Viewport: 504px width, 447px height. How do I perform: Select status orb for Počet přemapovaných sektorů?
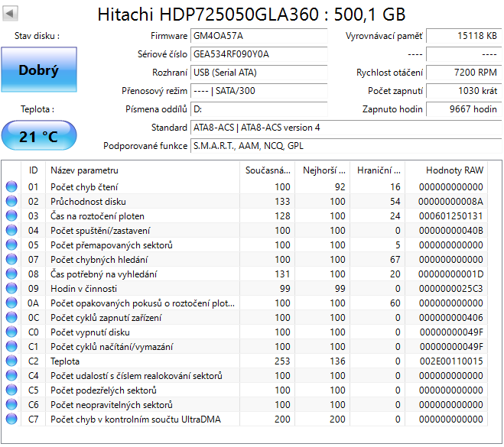[11, 245]
